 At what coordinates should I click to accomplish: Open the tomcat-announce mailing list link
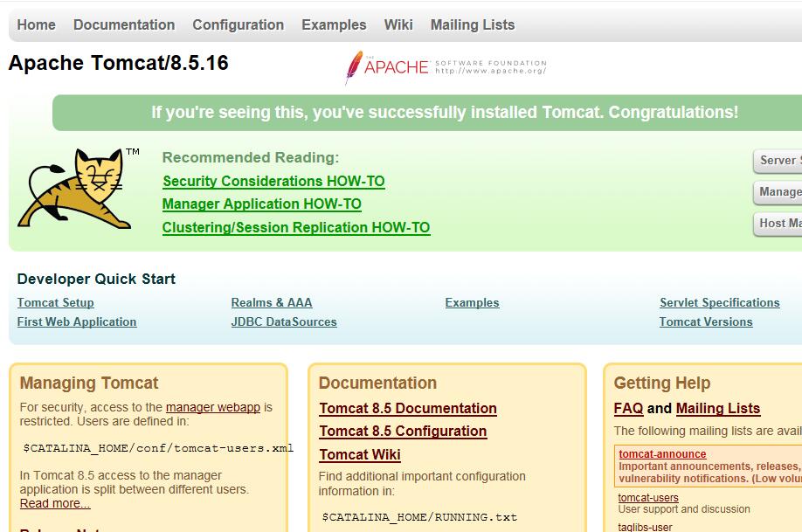tap(662, 453)
